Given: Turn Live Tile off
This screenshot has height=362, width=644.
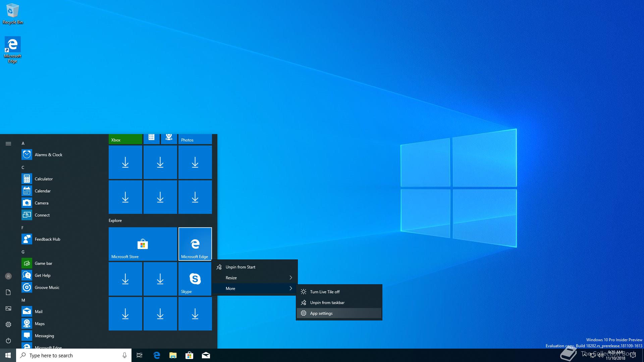Looking at the screenshot, I should tap(339, 292).
